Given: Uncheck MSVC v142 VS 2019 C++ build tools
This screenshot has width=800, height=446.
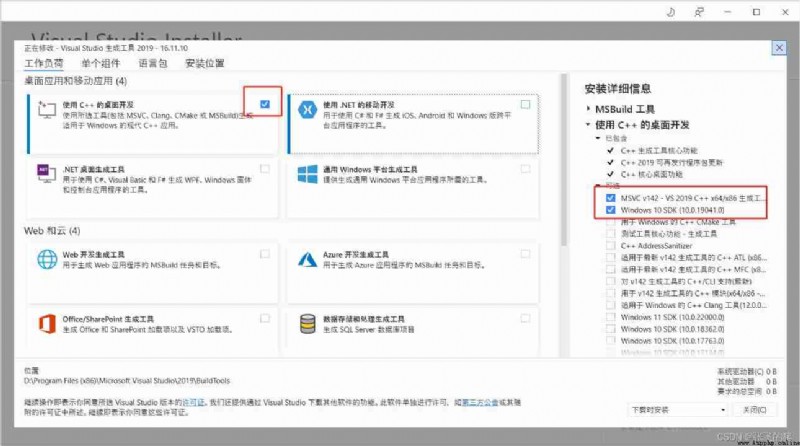Looking at the screenshot, I should [610, 198].
